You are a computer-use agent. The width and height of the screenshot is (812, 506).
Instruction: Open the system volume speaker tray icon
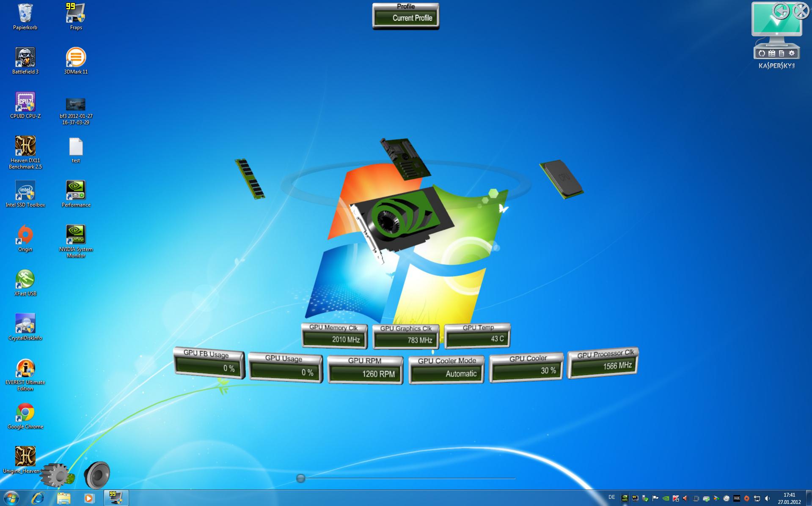[767, 498]
